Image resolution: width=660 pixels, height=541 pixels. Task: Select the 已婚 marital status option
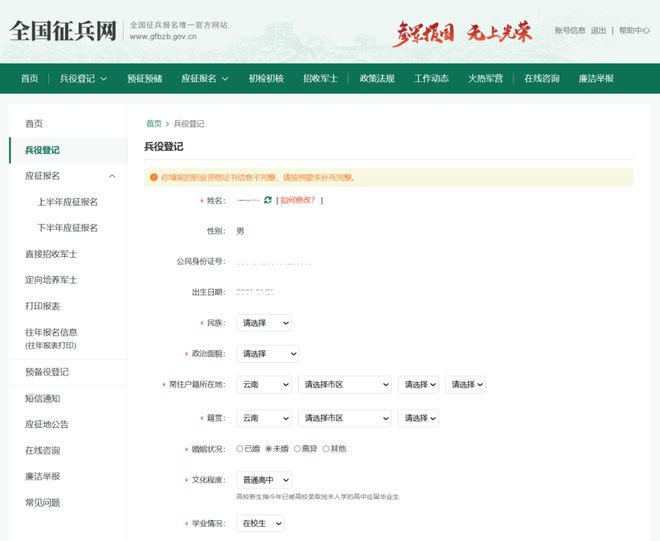pyautogui.click(x=240, y=449)
